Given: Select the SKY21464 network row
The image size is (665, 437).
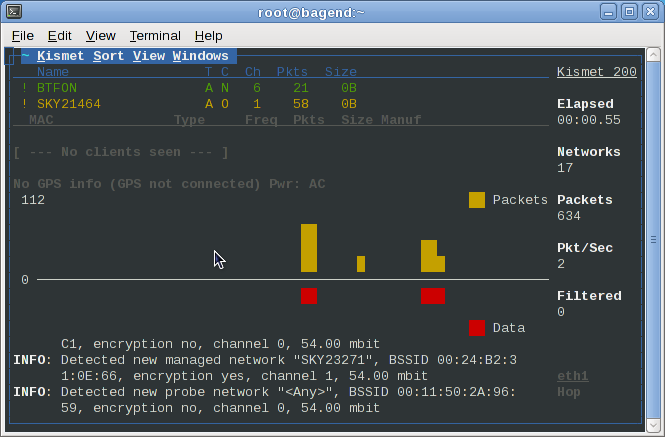Looking at the screenshot, I should pyautogui.click(x=189, y=104).
